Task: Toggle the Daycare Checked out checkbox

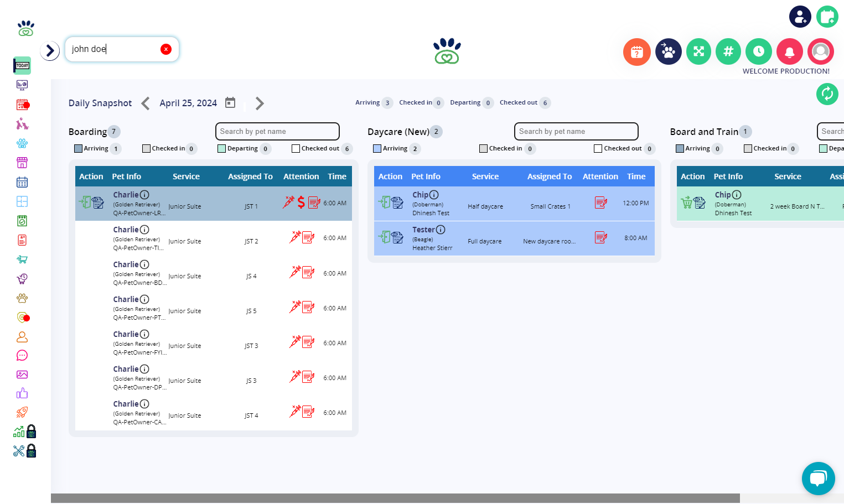Action: tap(598, 148)
